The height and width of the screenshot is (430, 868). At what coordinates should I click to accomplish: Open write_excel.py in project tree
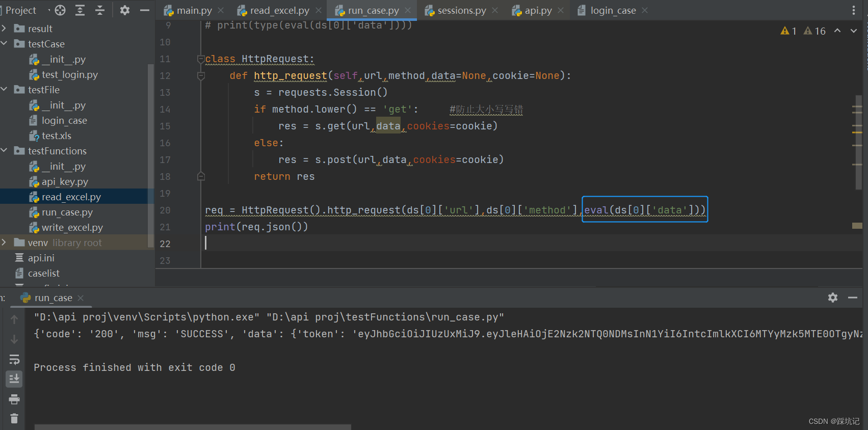pyautogui.click(x=72, y=228)
